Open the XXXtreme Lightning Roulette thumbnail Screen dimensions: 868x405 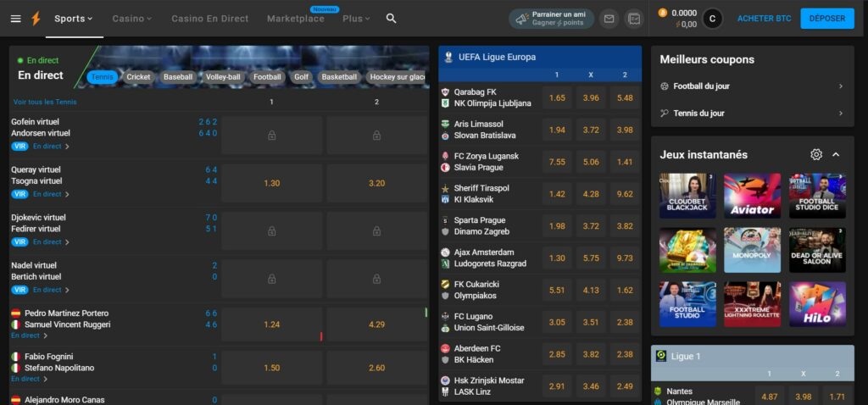point(753,304)
